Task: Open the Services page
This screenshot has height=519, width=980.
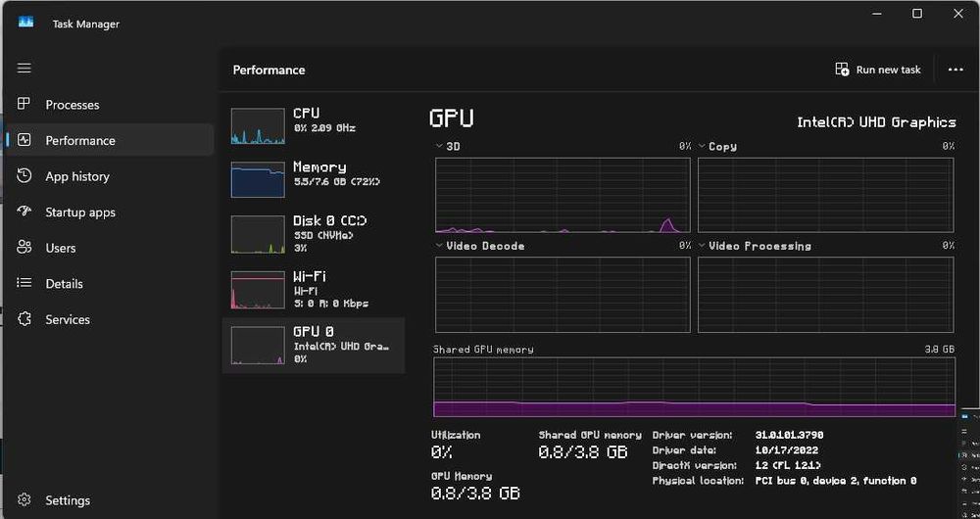Action: (x=110, y=319)
